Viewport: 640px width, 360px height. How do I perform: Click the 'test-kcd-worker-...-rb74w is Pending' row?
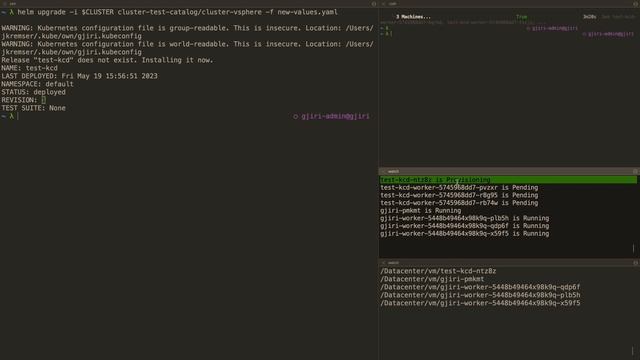point(459,203)
